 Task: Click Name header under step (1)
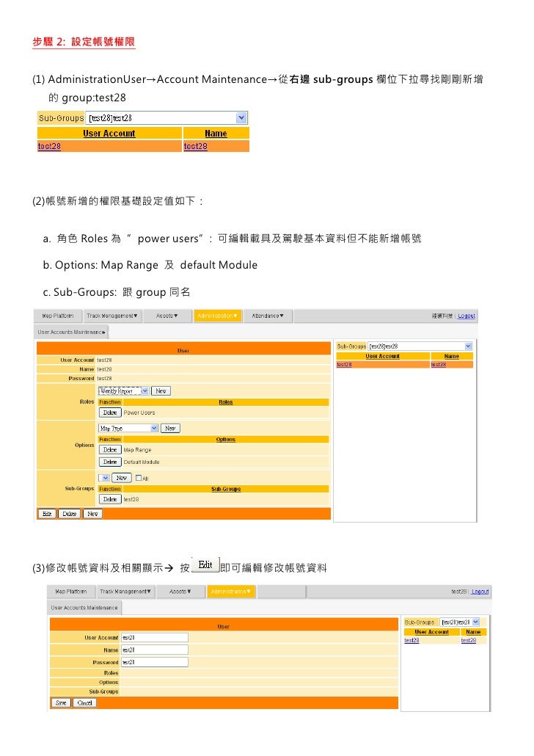(216, 133)
